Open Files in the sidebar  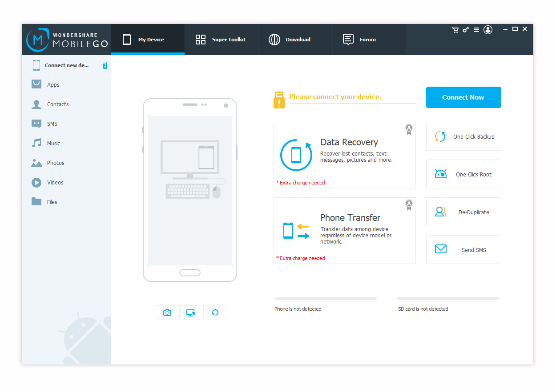click(x=66, y=202)
